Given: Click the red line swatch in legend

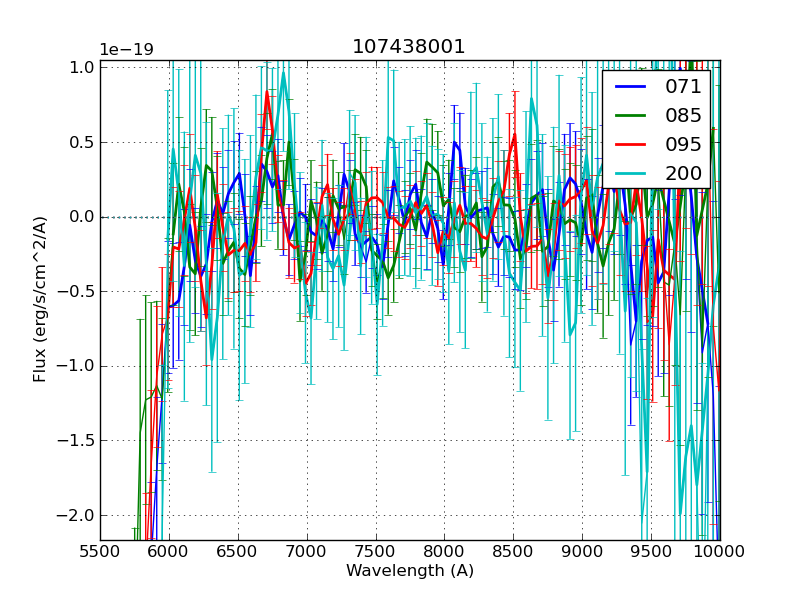Looking at the screenshot, I should 631,144.
